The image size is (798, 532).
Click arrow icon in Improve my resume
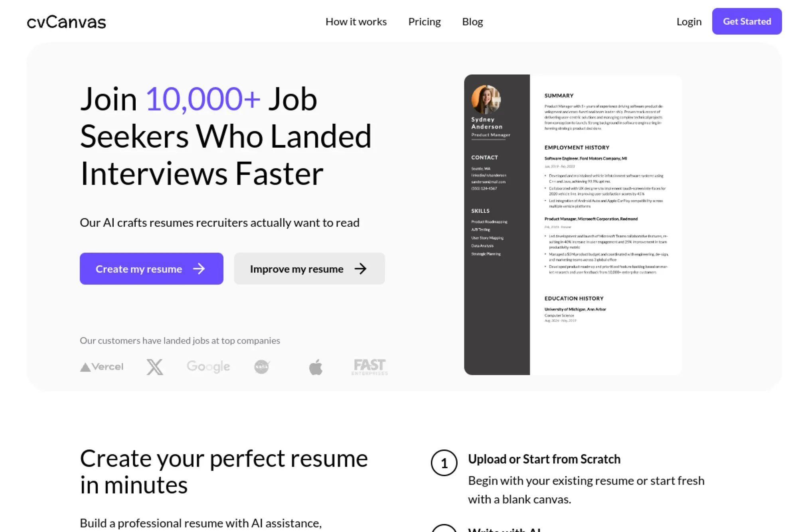[360, 269]
